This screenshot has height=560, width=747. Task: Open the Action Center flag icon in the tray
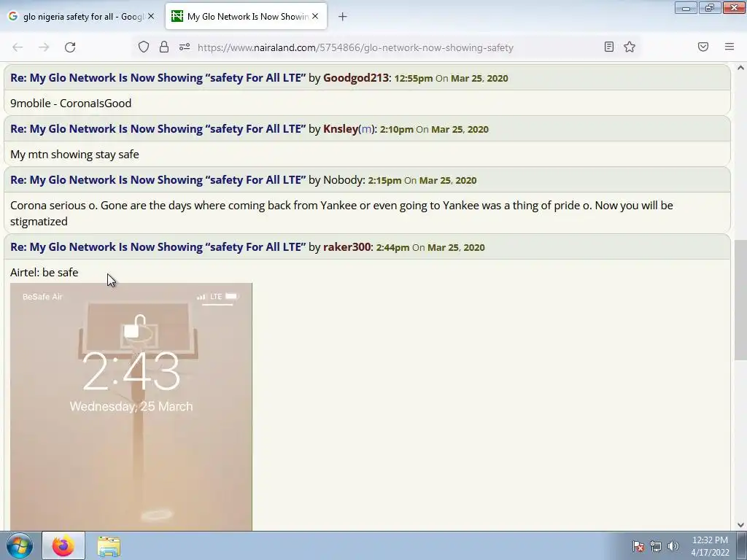(638, 546)
